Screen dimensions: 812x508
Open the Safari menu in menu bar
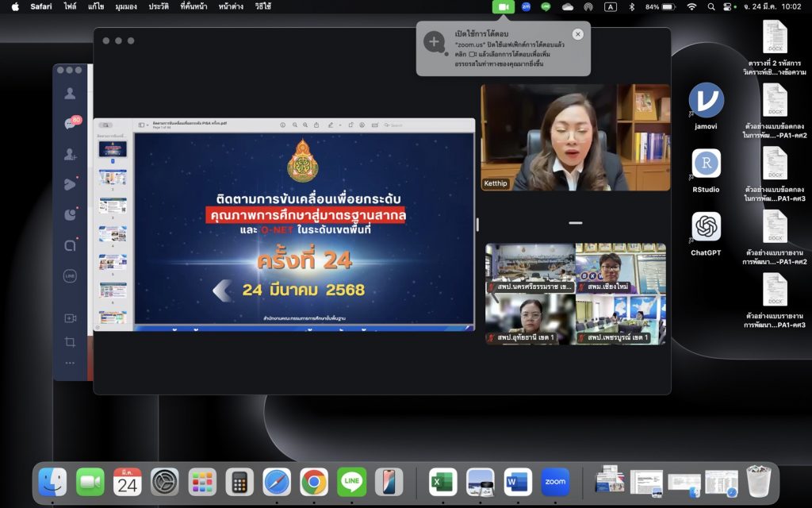[41, 6]
